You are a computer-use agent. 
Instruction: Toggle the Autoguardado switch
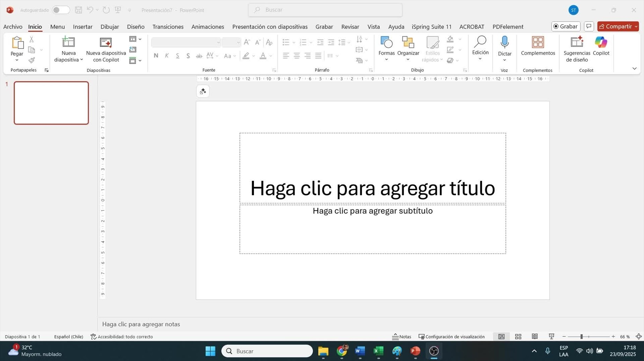(60, 10)
